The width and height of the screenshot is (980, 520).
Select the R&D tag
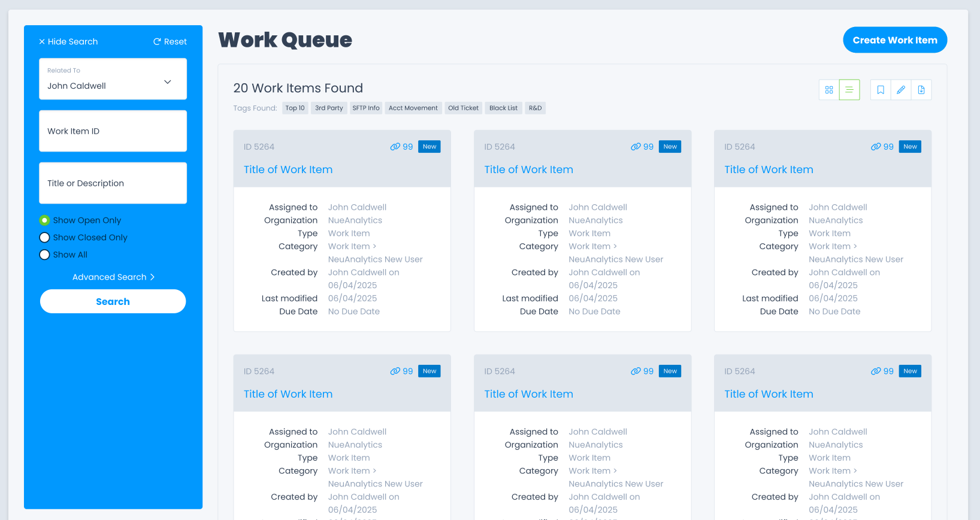pos(536,108)
